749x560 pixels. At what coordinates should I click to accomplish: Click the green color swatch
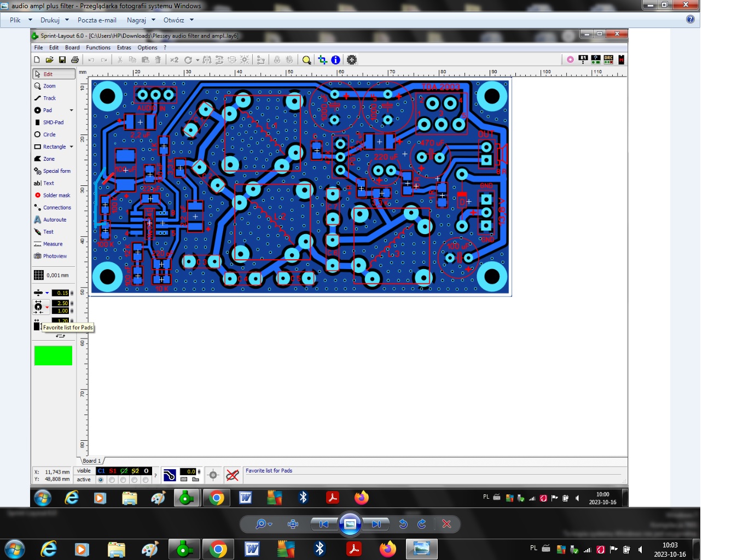[53, 355]
